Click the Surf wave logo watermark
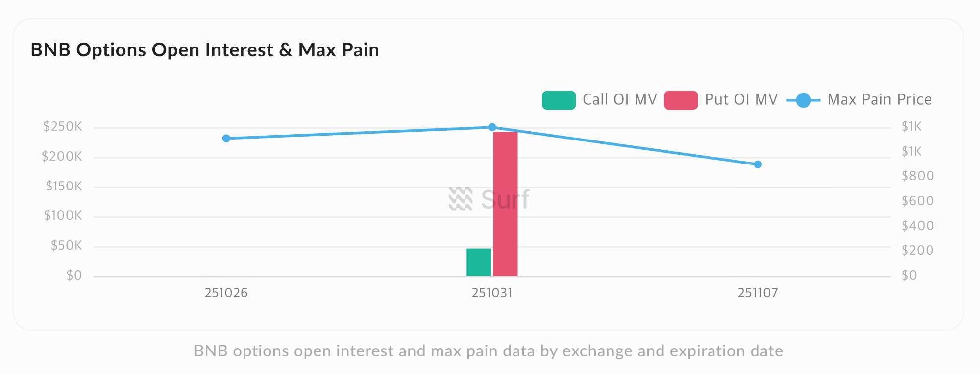Screen dimensions: 980x374 [x=461, y=199]
